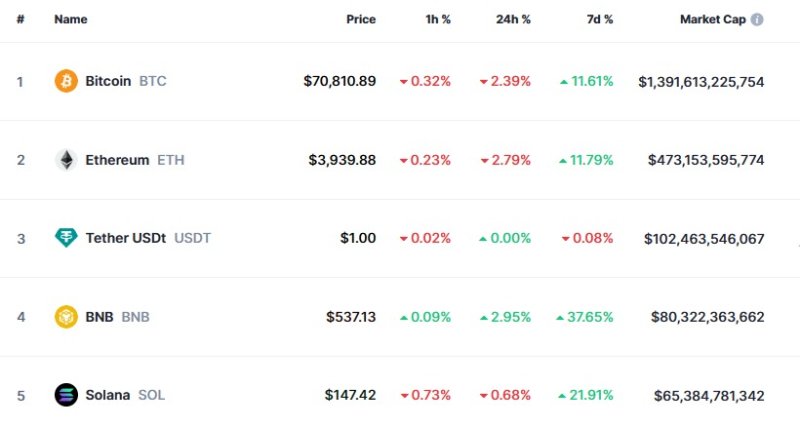
Task: Sort by the 24h % column header
Action: pyautogui.click(x=513, y=19)
